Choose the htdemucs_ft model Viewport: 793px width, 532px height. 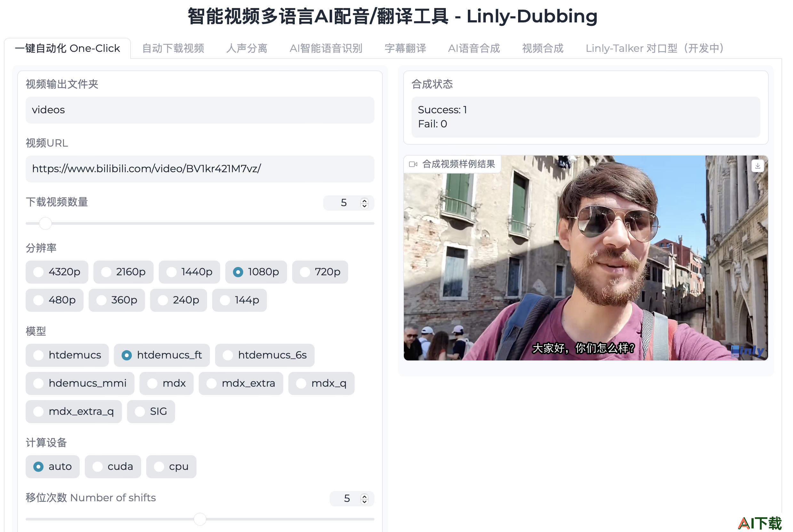(x=162, y=355)
